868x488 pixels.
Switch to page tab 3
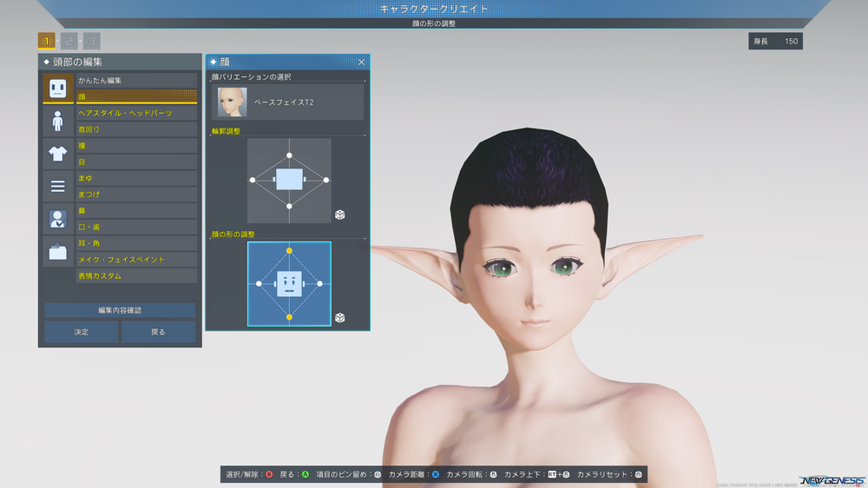[92, 41]
